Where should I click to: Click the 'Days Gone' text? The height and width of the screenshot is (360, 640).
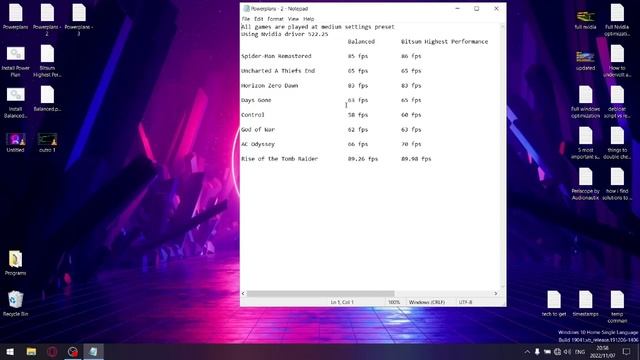pos(256,100)
